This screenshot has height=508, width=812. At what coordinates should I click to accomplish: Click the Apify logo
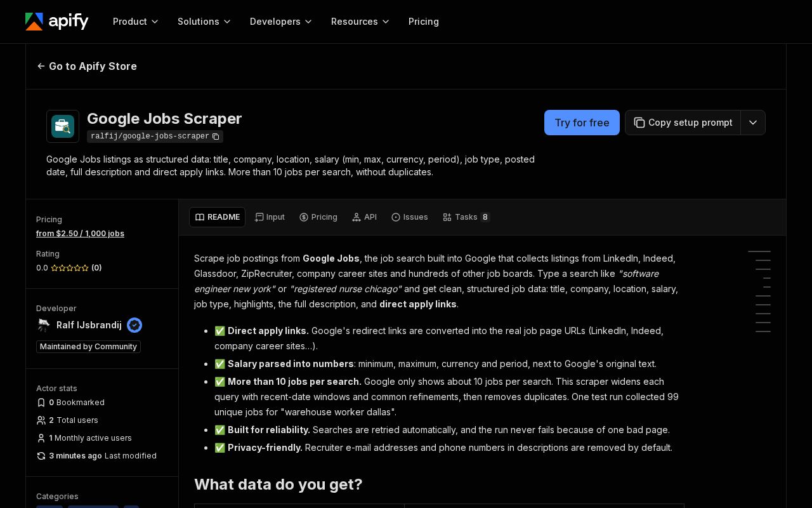pyautogui.click(x=57, y=22)
